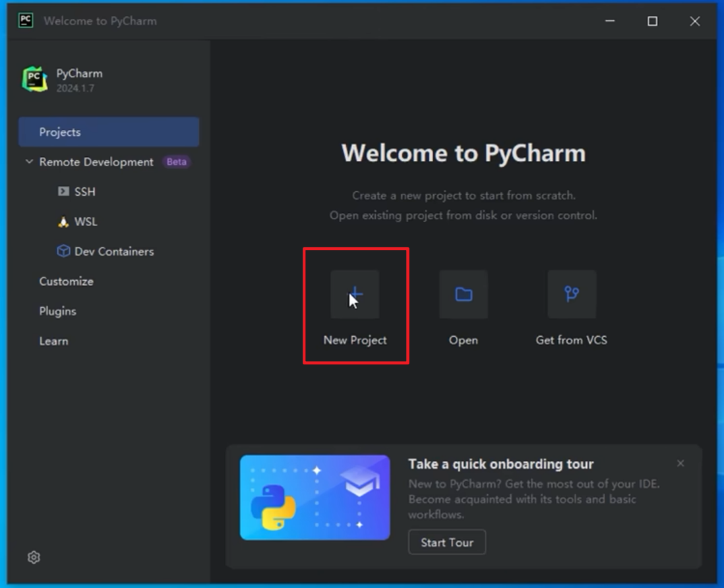Click the Get from VCS branch icon
This screenshot has width=724, height=588.
[572, 295]
